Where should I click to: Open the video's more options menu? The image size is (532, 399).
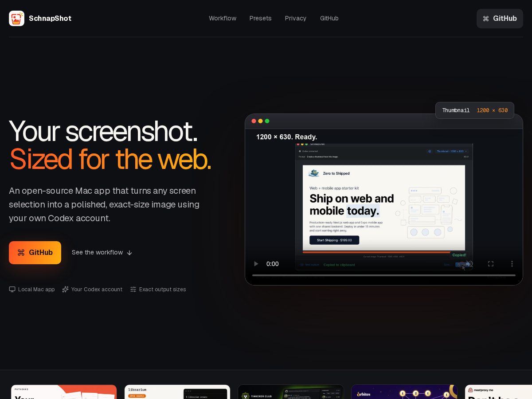click(512, 264)
